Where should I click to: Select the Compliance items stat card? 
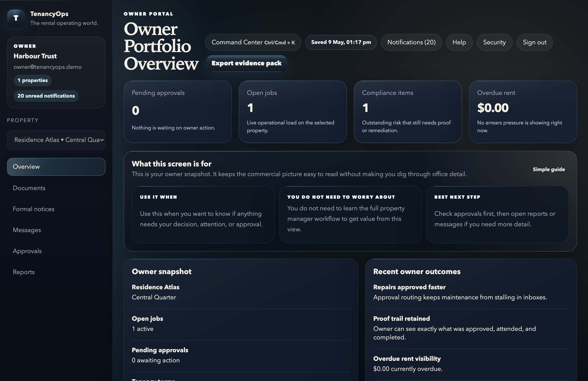[x=408, y=112]
